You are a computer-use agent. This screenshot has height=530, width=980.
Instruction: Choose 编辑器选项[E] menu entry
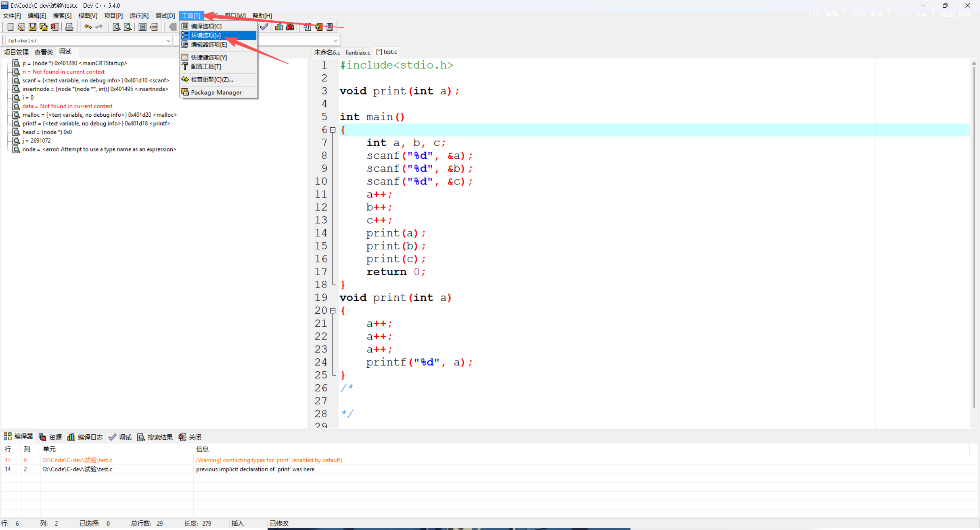[x=219, y=44]
